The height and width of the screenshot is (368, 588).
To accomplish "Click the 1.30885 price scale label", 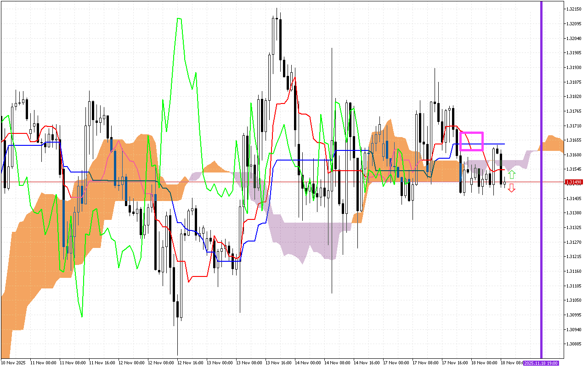I will [x=573, y=343].
